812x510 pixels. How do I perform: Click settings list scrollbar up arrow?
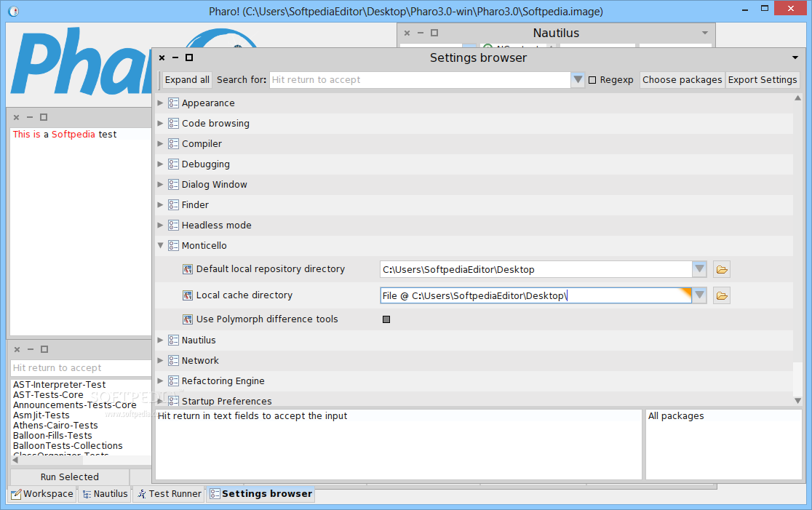click(x=797, y=98)
